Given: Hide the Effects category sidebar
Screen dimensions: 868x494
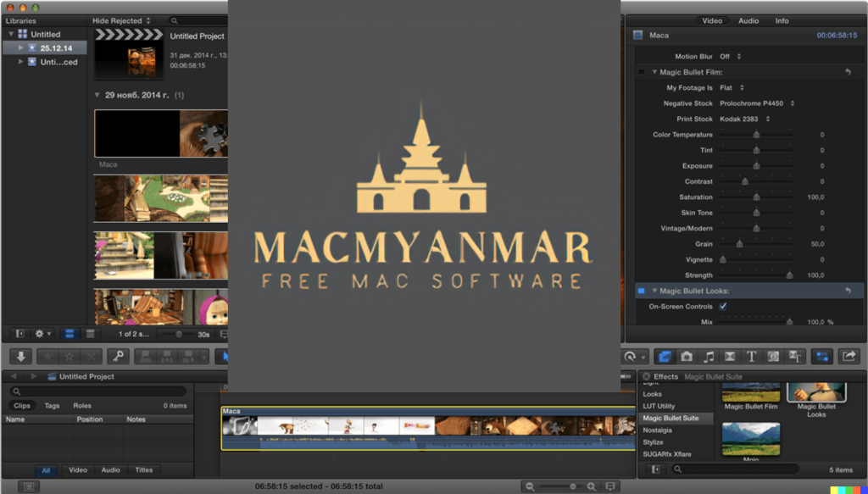Looking at the screenshot, I should tap(655, 469).
